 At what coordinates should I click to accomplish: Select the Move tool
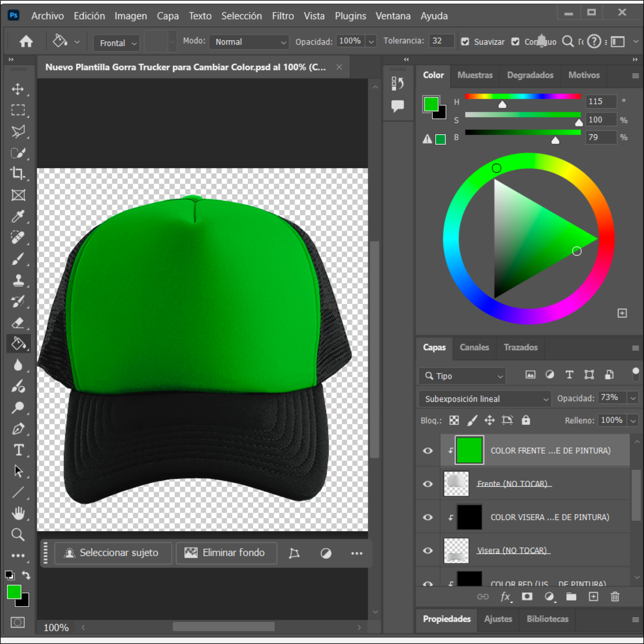[x=18, y=89]
